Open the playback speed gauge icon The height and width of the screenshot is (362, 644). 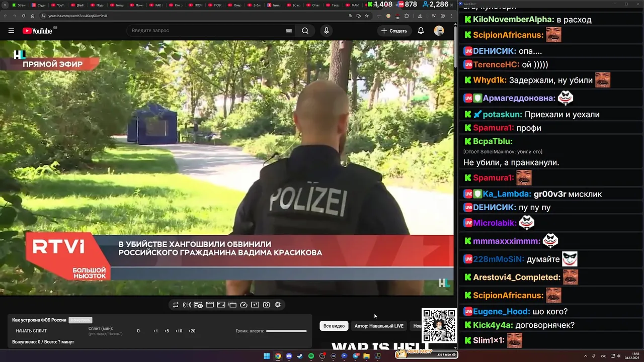pos(244,305)
